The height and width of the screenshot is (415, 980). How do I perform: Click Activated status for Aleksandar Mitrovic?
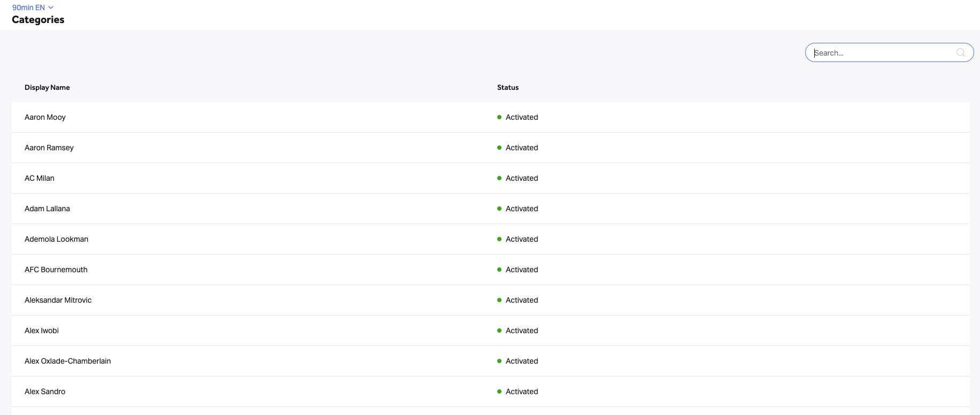pyautogui.click(x=518, y=300)
